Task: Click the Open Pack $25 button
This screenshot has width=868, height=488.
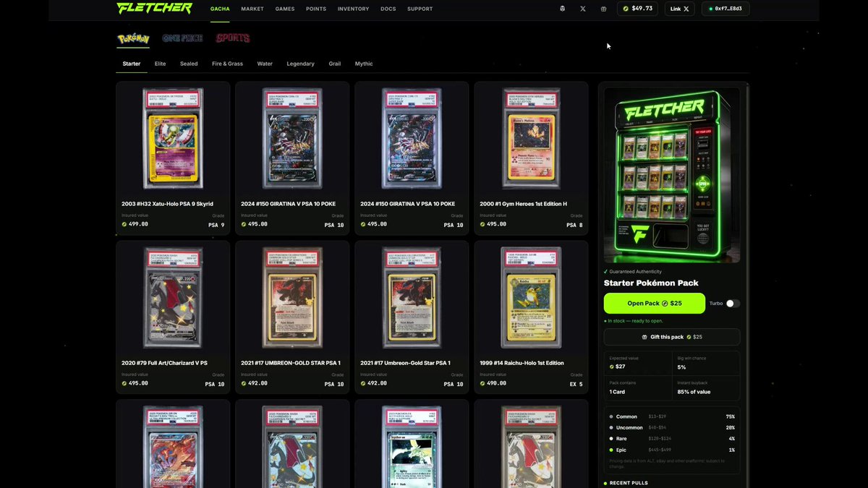Action: pos(655,304)
